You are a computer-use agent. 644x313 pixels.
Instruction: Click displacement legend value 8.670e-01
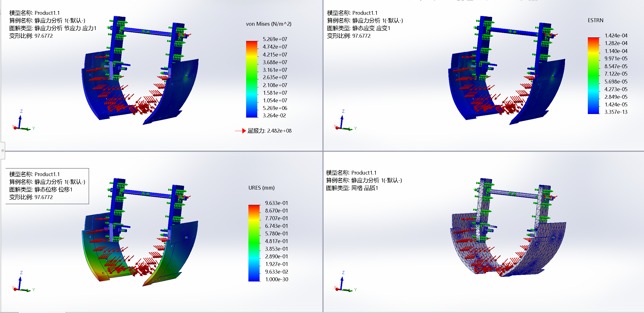(x=276, y=211)
